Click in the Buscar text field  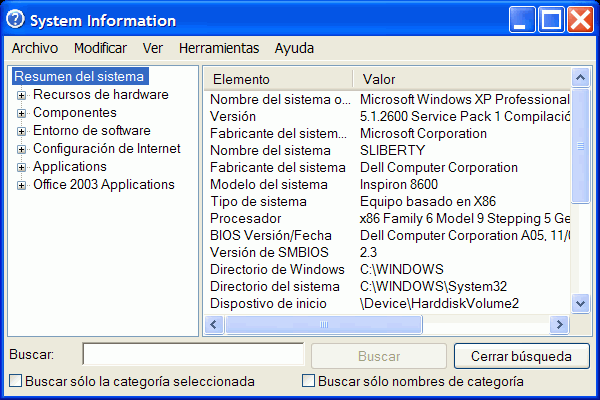[x=193, y=354]
